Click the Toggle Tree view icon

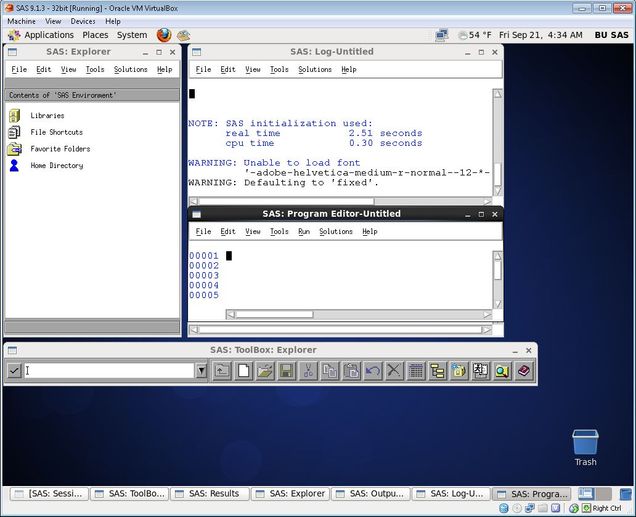[437, 371]
